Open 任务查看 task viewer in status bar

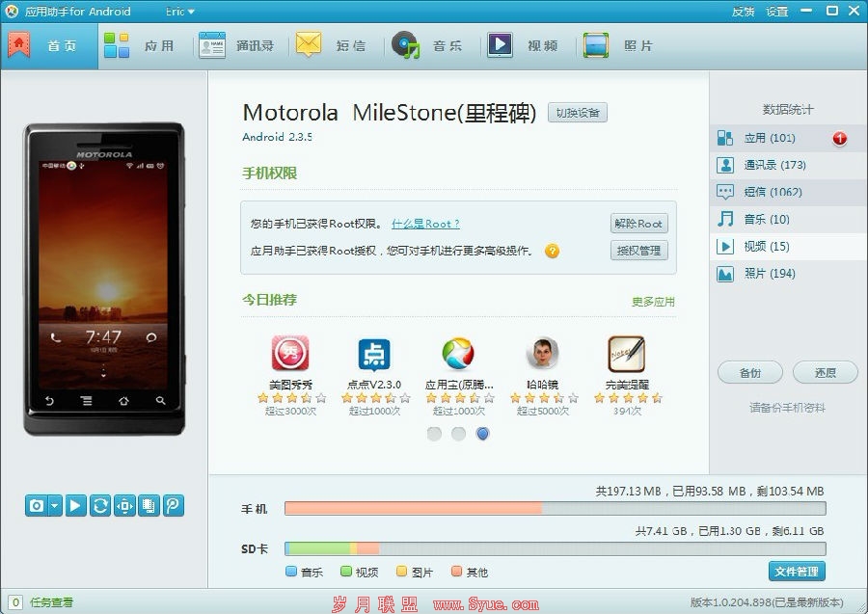point(51,602)
